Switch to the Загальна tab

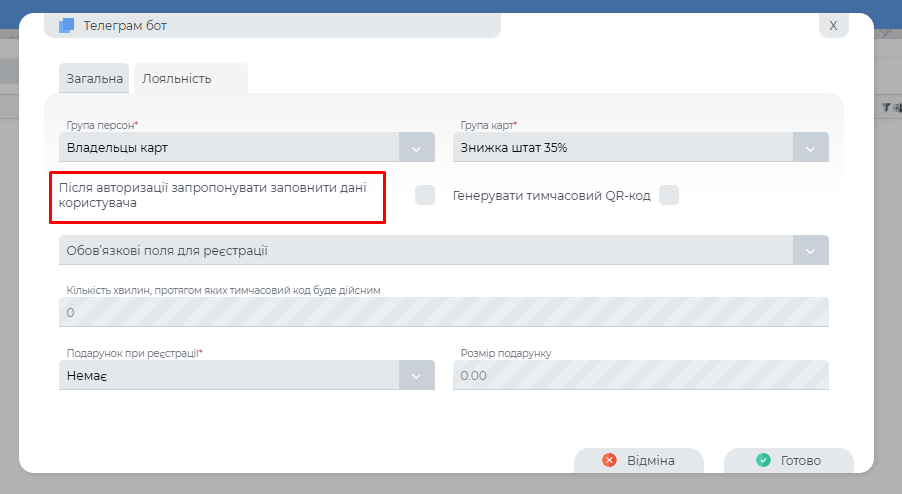tap(95, 79)
